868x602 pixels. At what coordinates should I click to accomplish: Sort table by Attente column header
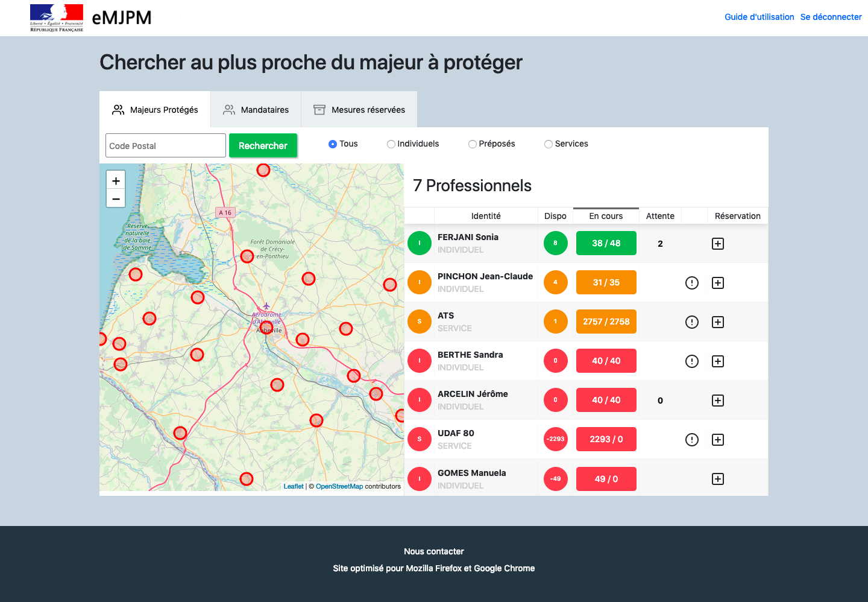[x=660, y=216]
